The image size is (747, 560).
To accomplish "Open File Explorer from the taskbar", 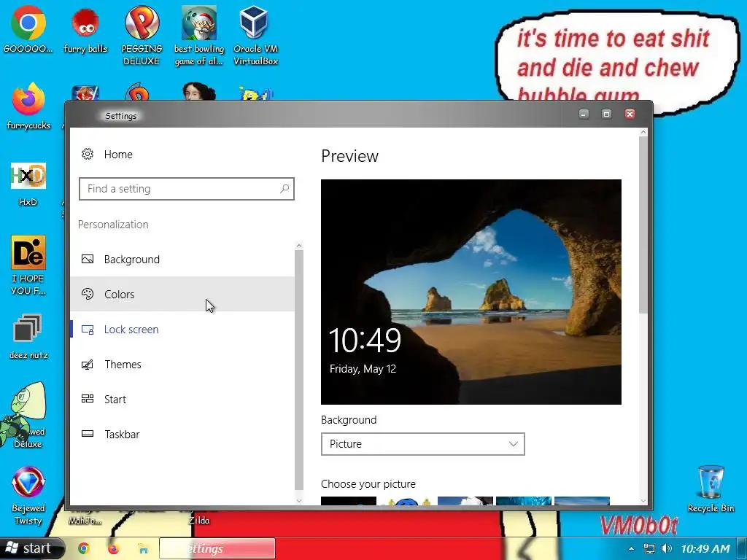I will (x=143, y=549).
